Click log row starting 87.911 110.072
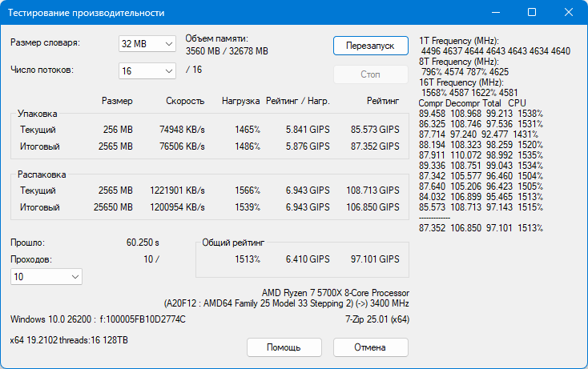588x369 pixels. (481, 155)
